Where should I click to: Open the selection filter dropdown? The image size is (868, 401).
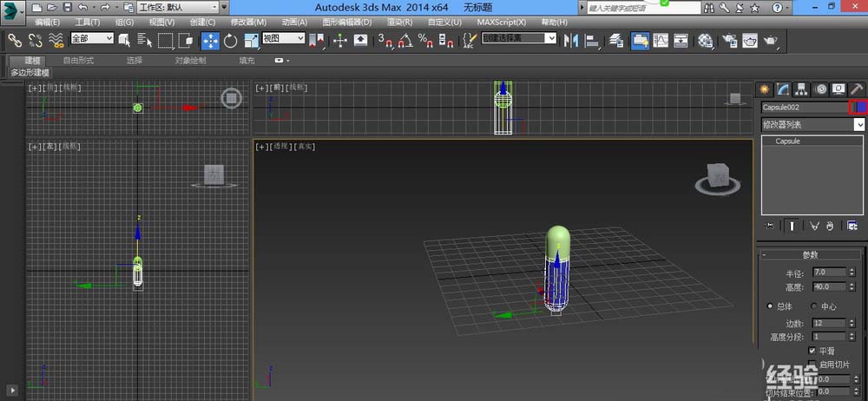point(92,37)
